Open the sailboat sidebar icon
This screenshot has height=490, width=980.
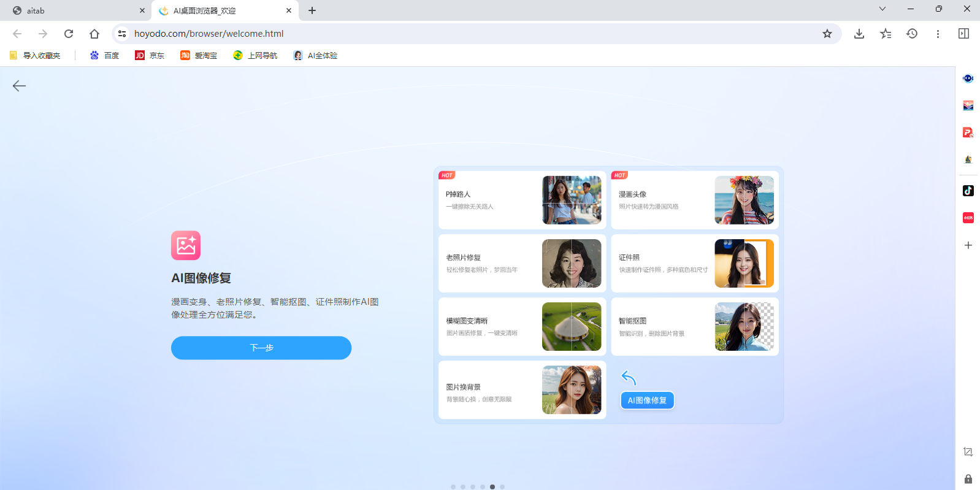[x=968, y=159]
